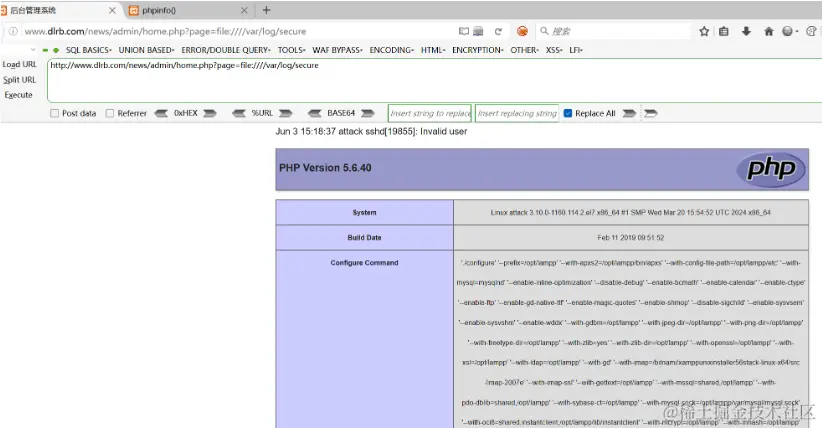Viewport: 822px width, 428px height.
Task: Click Insert string to replace field
Action: (x=430, y=113)
